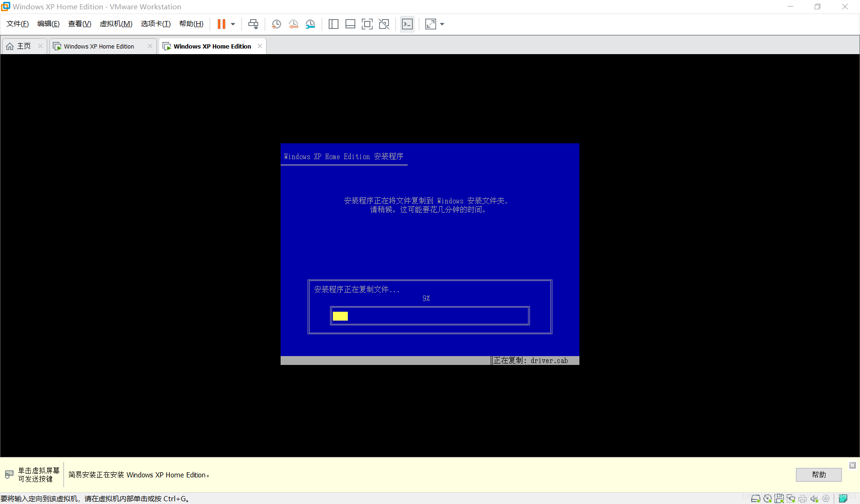Click the printer status icon
This screenshot has height=504, width=860.
[x=803, y=498]
